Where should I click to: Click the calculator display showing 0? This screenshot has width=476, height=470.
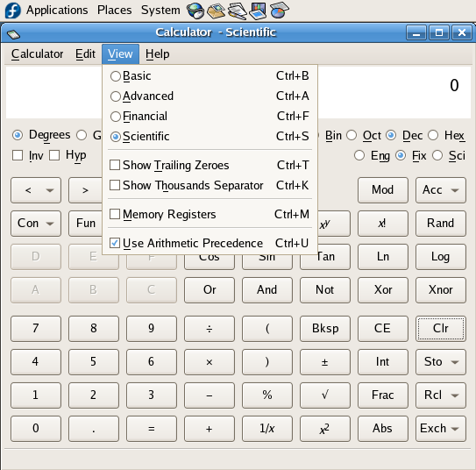[394, 93]
